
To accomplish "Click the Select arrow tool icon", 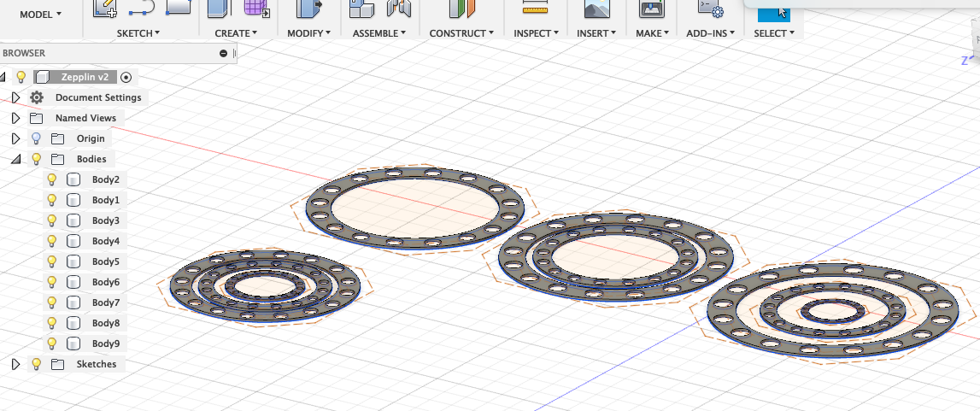I will click(774, 10).
